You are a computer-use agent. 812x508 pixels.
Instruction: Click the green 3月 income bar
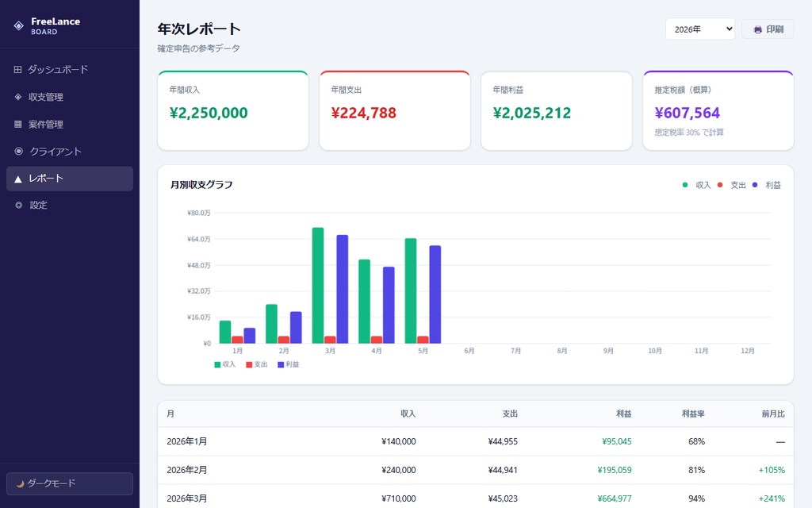tap(318, 285)
